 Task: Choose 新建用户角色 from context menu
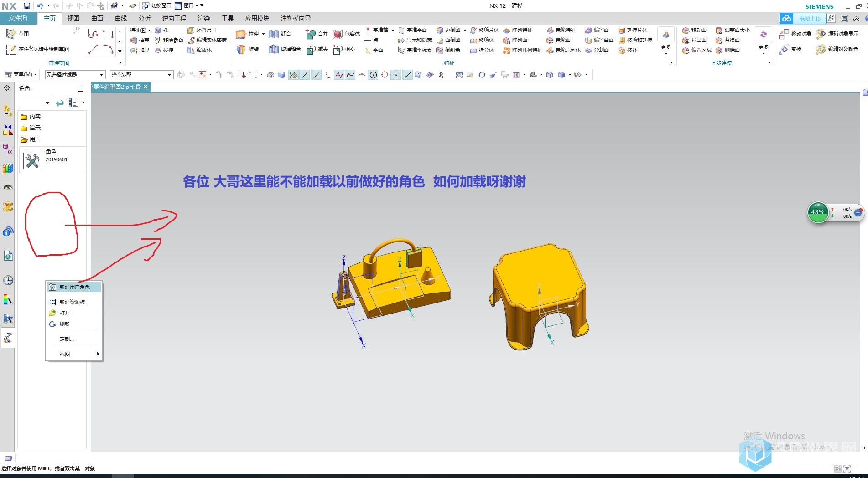pyautogui.click(x=74, y=287)
